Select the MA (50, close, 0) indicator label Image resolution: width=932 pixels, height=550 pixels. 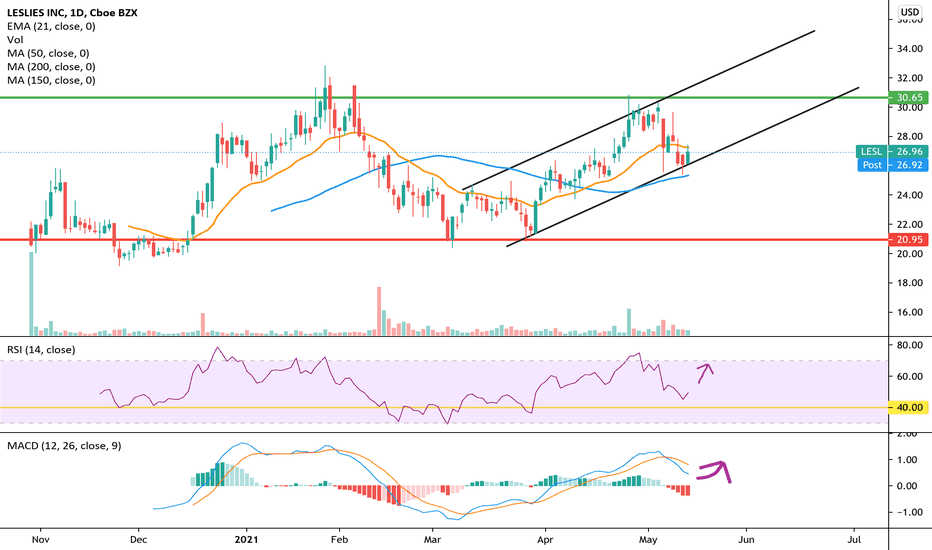48,54
